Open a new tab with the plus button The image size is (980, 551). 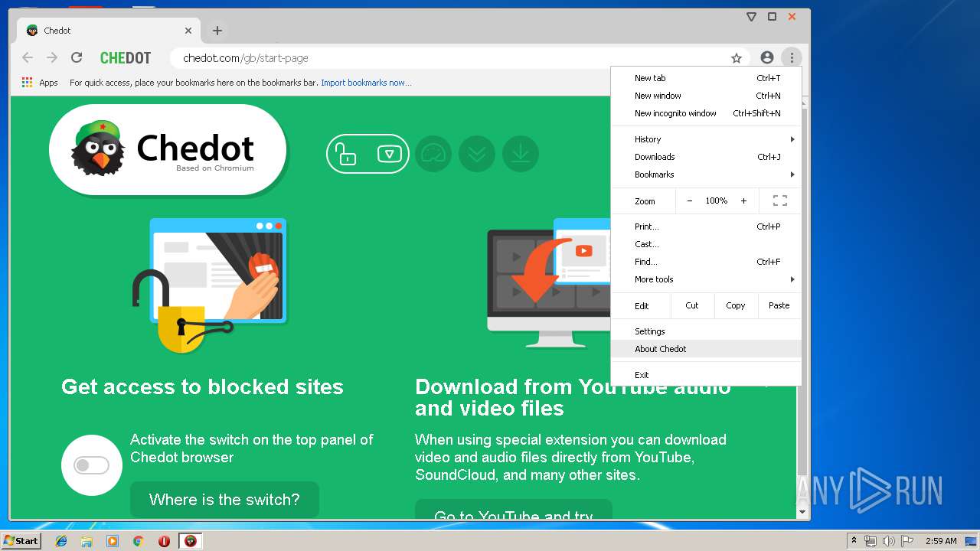(x=217, y=31)
